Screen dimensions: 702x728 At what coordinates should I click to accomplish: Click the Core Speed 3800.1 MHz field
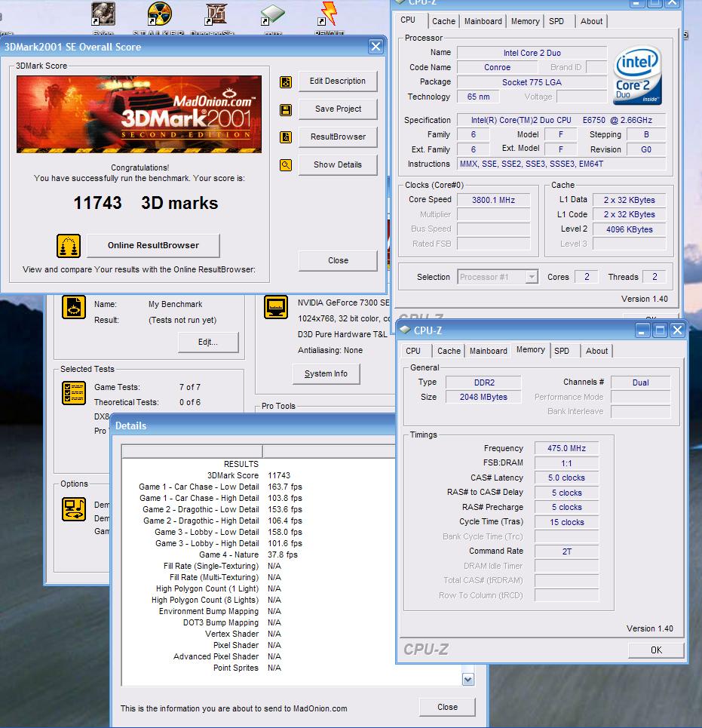(x=494, y=200)
